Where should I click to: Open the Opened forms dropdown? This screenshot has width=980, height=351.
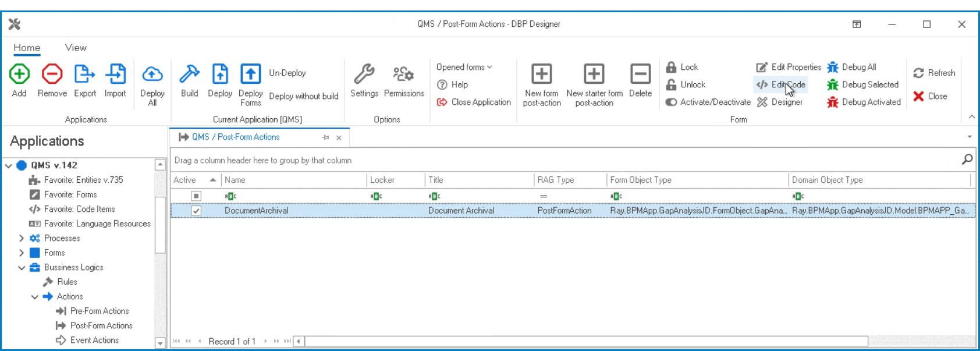464,67
